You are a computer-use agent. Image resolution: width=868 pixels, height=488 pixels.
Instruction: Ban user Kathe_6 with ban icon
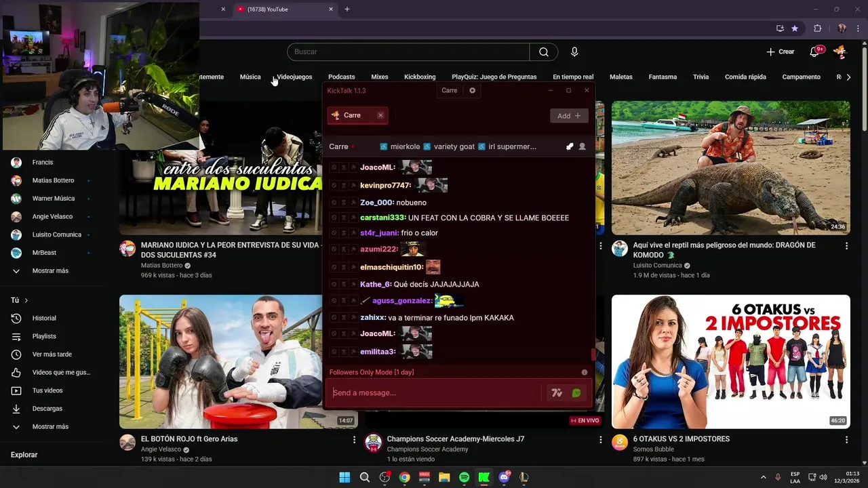click(334, 284)
